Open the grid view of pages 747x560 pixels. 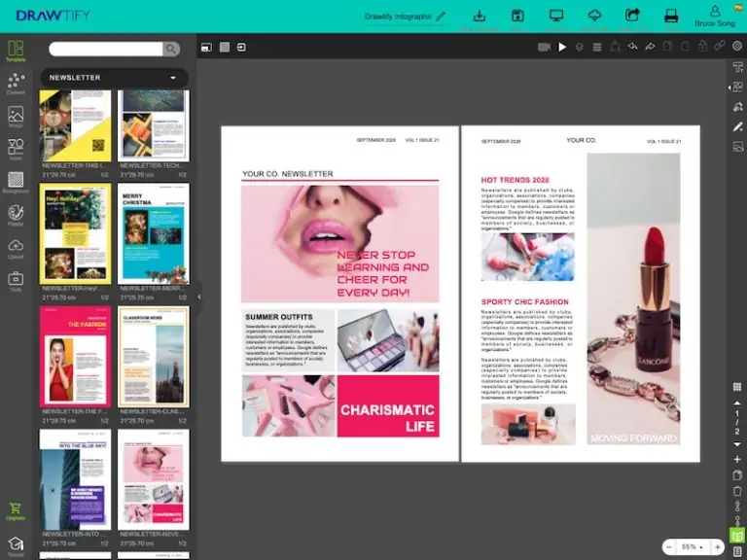736,387
